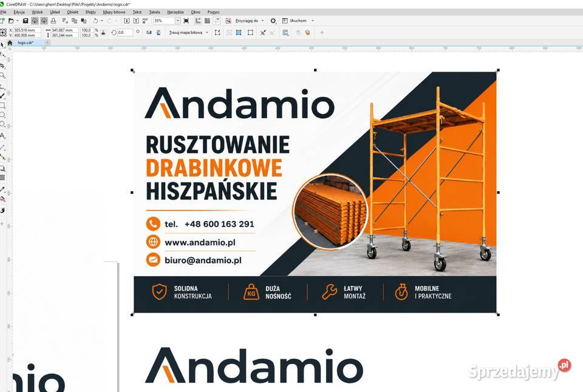Click the top-center selection handle of the banner
Viewport: 583px width, 392px height.
tap(315, 70)
